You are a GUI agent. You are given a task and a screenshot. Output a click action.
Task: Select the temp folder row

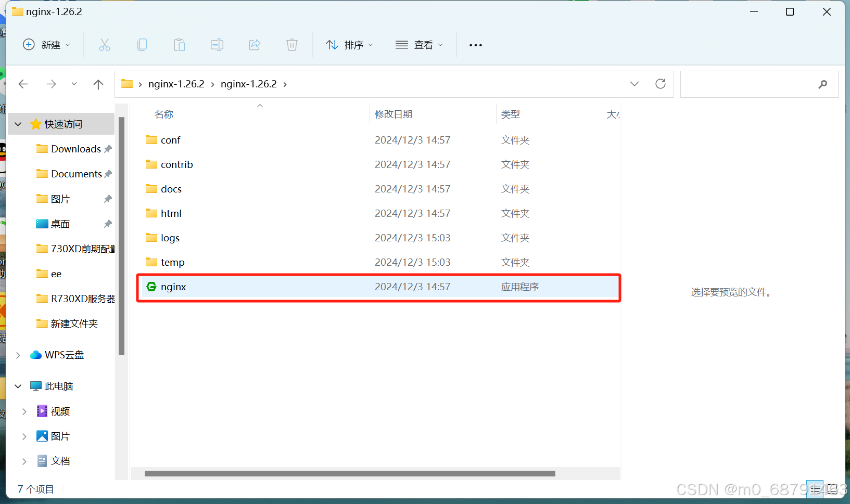pyautogui.click(x=380, y=262)
